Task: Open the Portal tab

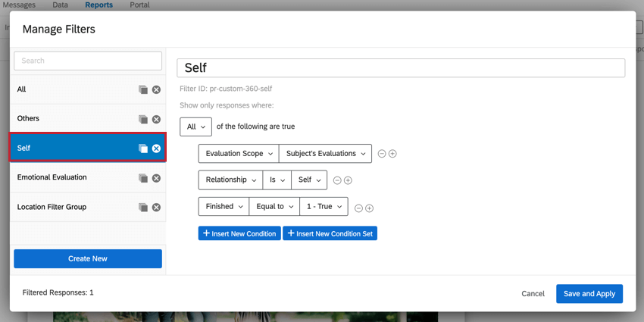Action: 139,5
